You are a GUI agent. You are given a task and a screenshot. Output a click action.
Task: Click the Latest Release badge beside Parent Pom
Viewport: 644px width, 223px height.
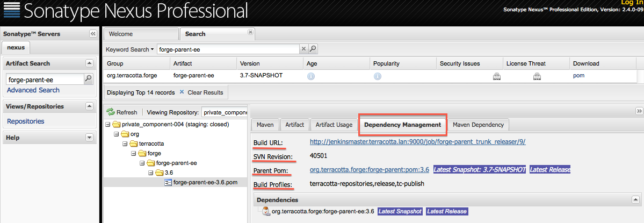pos(550,169)
